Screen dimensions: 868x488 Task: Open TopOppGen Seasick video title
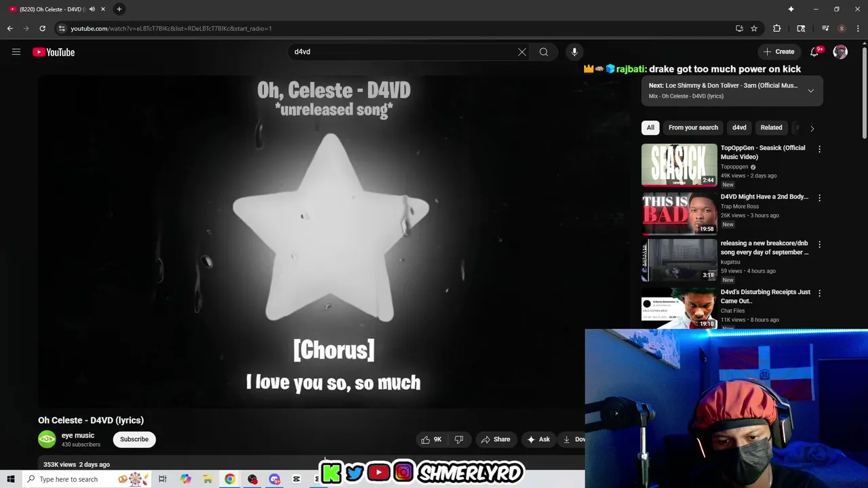pos(763,152)
